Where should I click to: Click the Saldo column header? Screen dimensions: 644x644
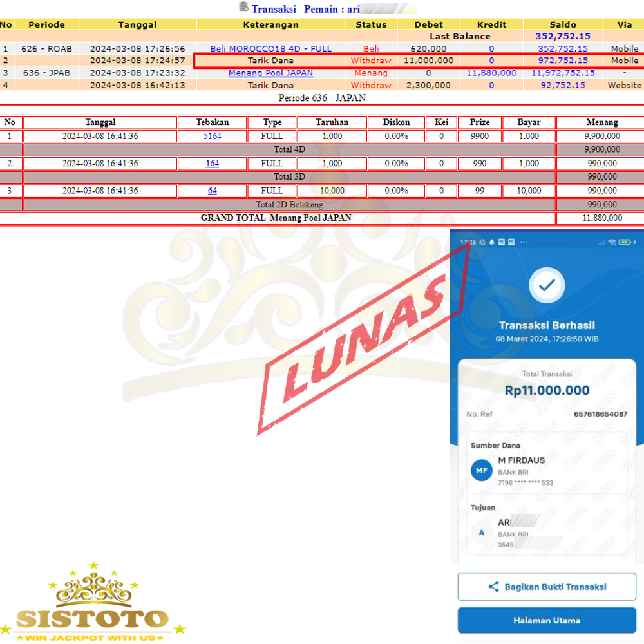click(563, 24)
